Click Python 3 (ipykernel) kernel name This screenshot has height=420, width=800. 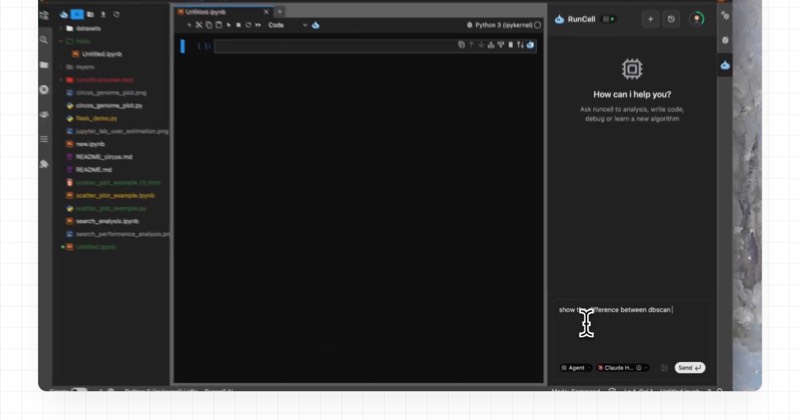pyautogui.click(x=504, y=25)
